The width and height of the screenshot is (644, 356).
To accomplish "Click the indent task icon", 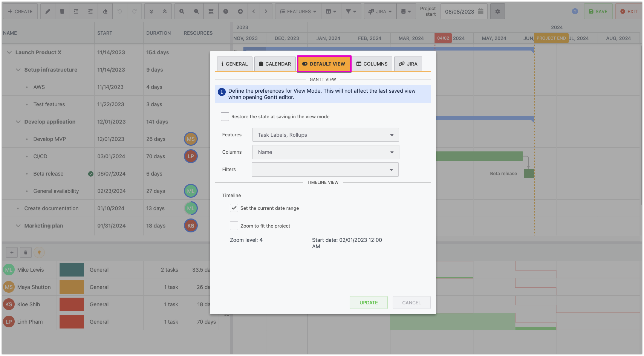I will click(x=76, y=11).
